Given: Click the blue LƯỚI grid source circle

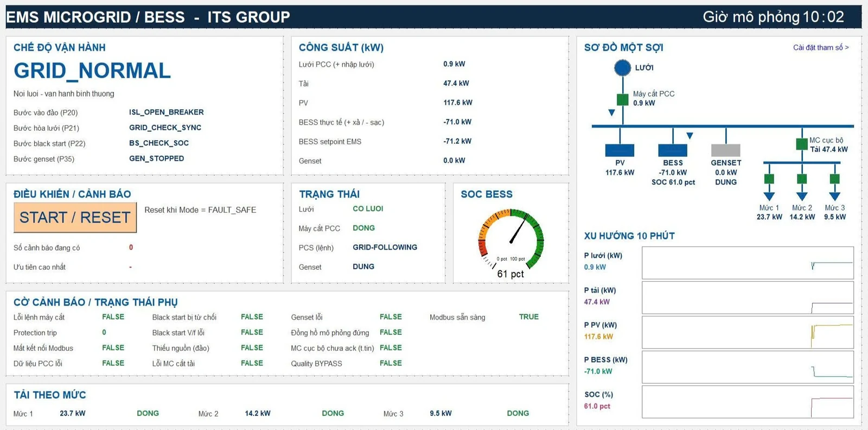Looking at the screenshot, I should (x=622, y=68).
